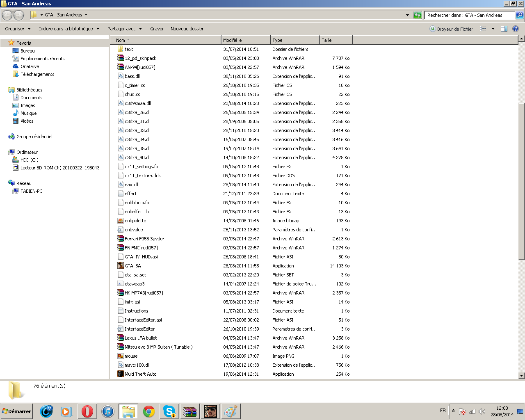525x420 pixels.
Task: Sort by the Type column header
Action: click(295, 40)
